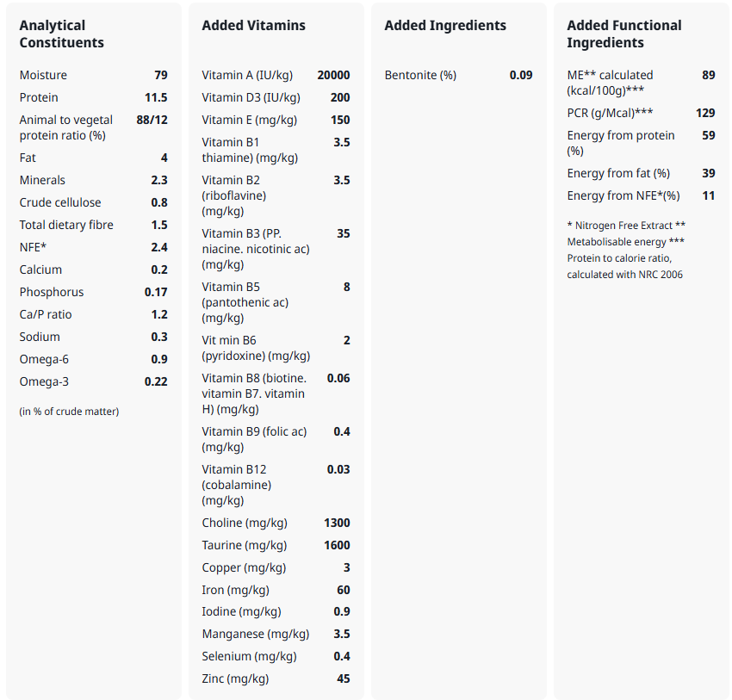Click the Choline value 1300
Viewport: 732px width, 700px height.
point(337,523)
